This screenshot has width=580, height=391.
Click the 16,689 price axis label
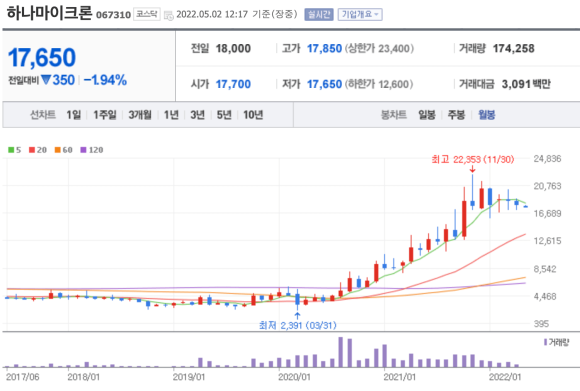point(547,214)
